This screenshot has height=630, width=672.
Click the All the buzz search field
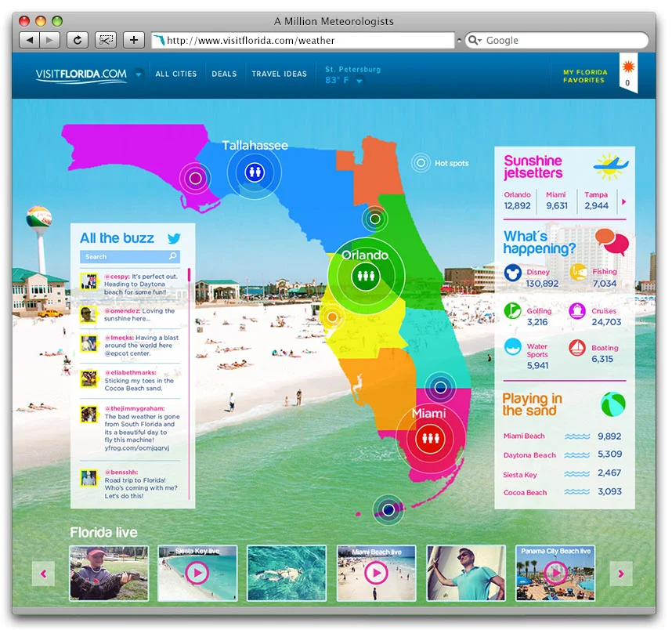[130, 256]
